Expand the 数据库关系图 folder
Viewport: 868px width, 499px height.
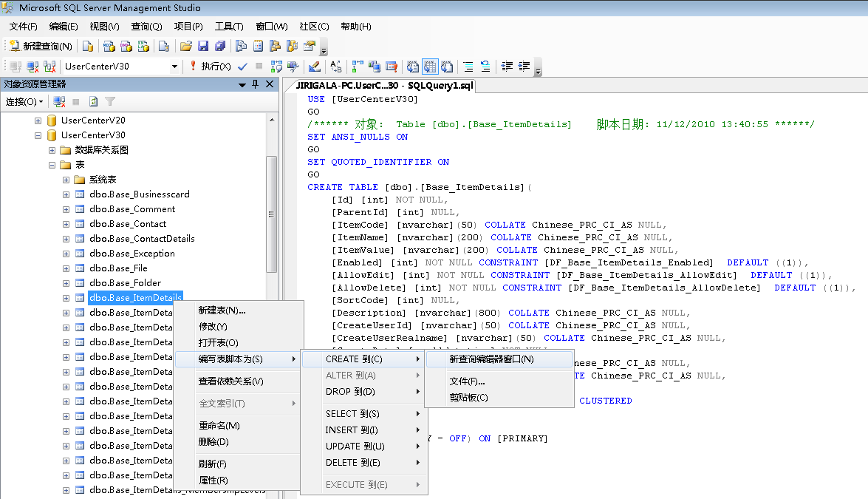pos(52,150)
